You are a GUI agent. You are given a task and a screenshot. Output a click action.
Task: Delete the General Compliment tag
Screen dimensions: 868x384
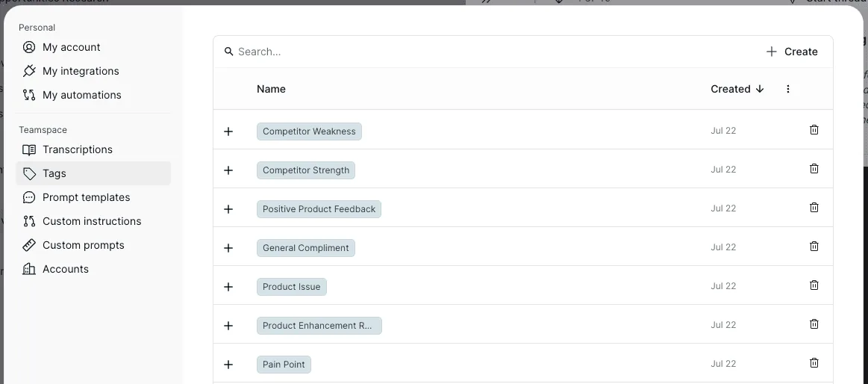click(814, 246)
